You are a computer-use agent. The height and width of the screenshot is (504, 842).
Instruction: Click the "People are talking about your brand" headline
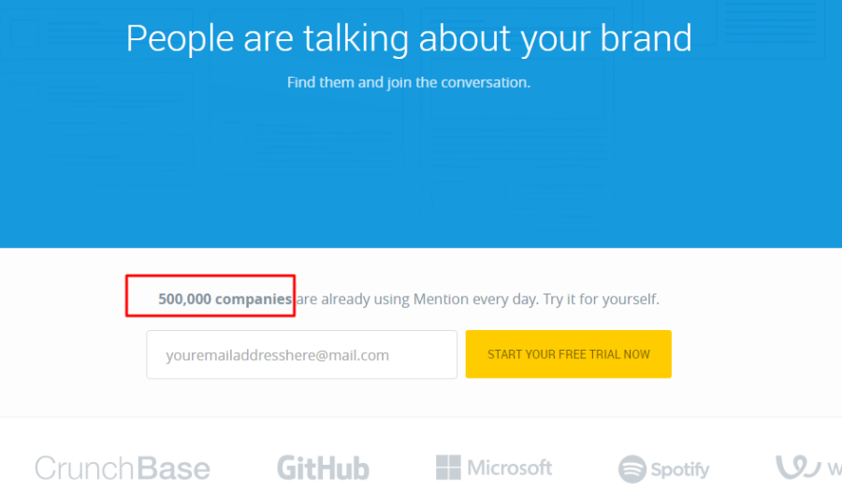[x=409, y=38]
